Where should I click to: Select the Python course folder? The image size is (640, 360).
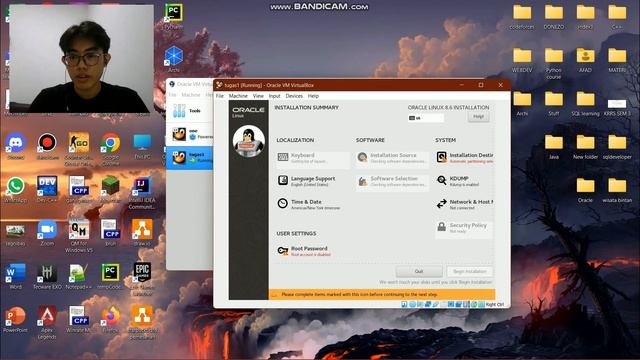tap(554, 63)
